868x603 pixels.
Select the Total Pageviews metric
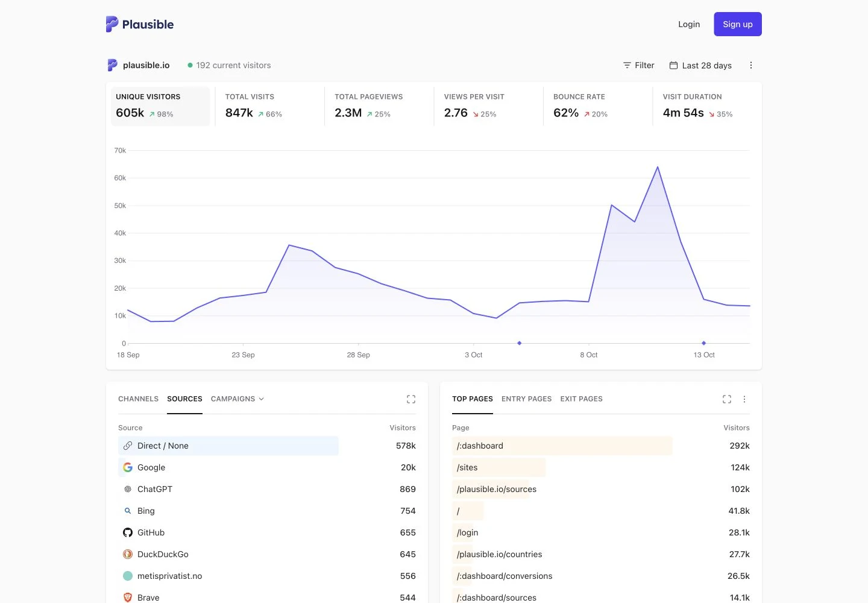[379, 106]
